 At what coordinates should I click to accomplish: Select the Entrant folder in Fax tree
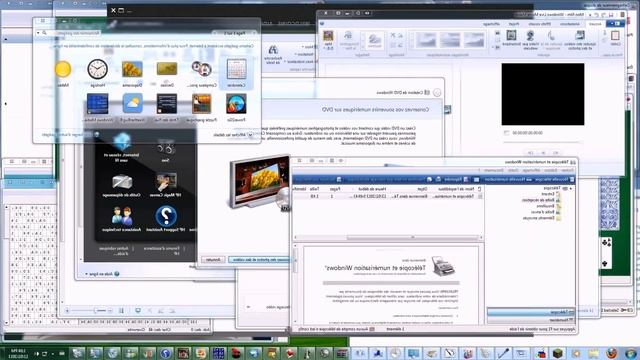click(551, 194)
